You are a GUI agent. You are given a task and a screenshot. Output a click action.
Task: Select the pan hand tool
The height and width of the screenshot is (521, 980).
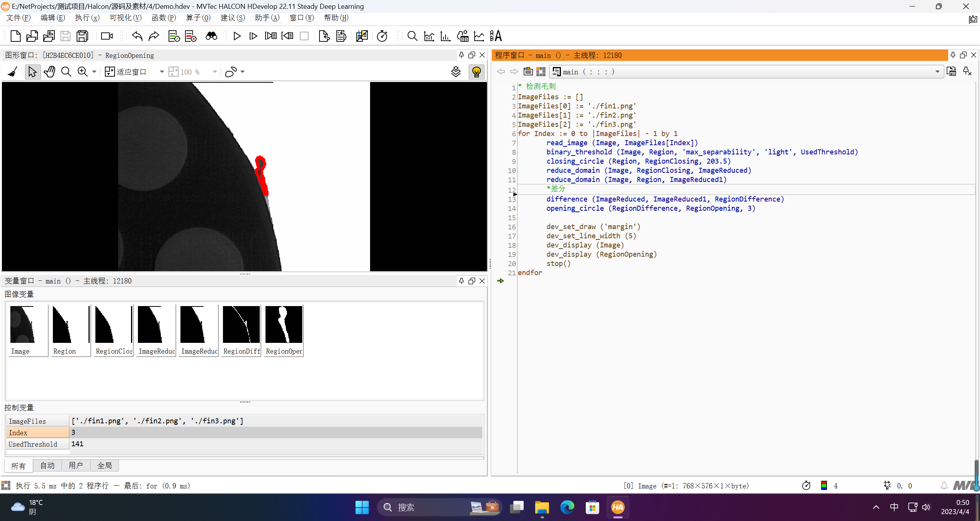pos(49,72)
